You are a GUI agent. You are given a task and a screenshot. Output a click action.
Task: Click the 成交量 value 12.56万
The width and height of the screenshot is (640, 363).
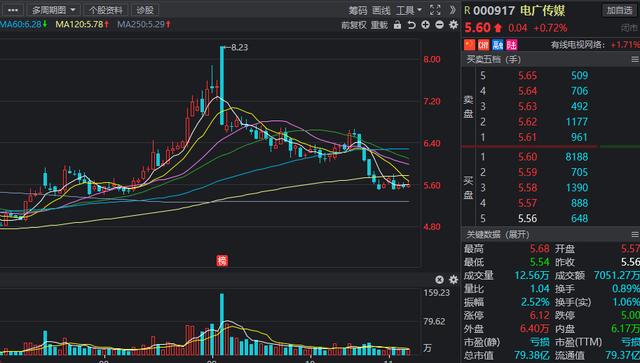(x=531, y=275)
